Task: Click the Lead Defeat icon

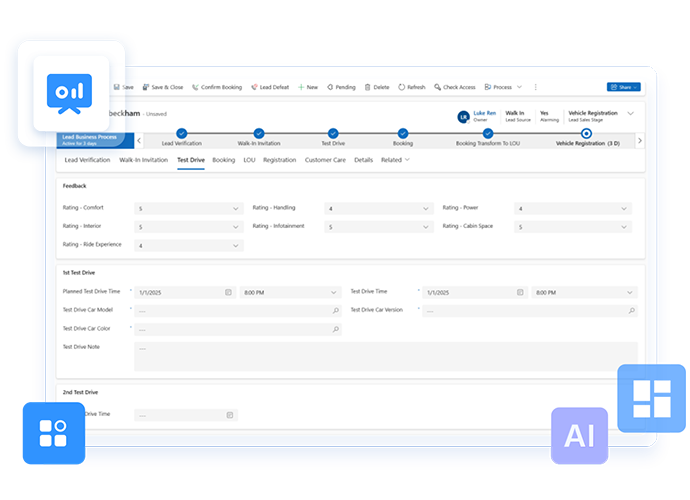Action: (x=255, y=87)
